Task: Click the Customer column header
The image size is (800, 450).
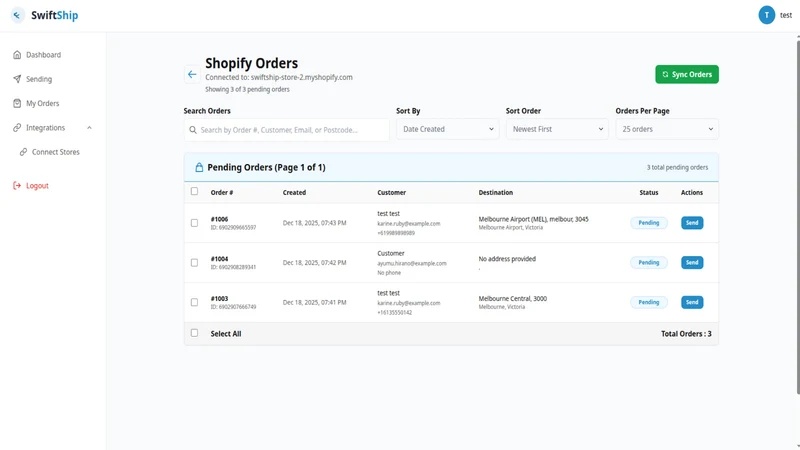Action: [392, 192]
